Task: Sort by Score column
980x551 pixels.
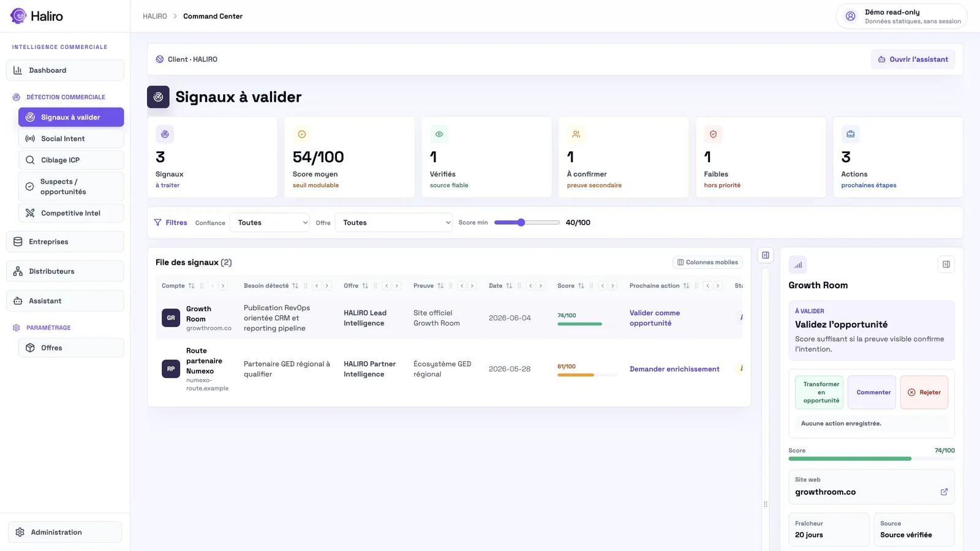Action: (x=581, y=286)
